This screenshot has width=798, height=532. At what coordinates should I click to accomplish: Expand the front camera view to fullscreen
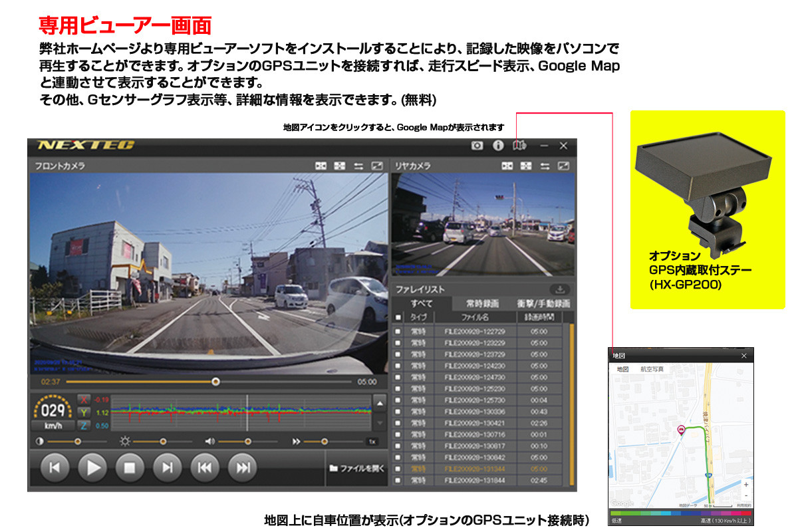coord(377,166)
